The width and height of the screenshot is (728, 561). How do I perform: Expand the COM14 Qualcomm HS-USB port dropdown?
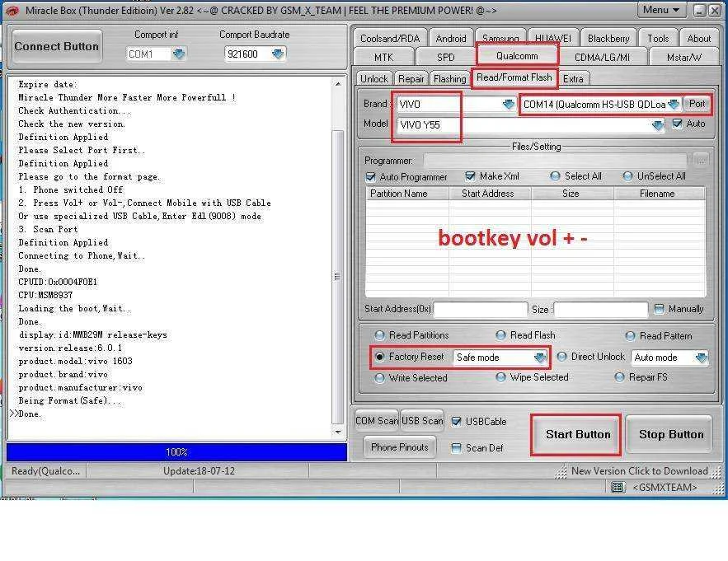(x=674, y=105)
